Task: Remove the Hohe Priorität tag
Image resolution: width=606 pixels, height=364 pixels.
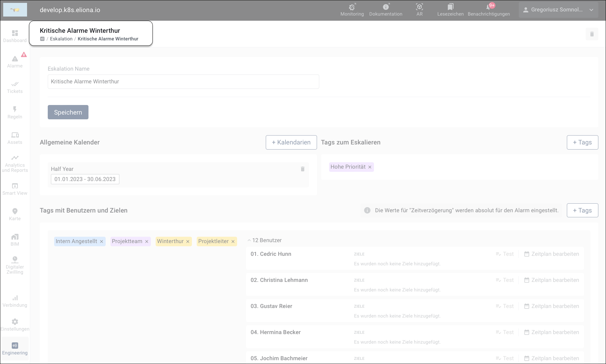Action: [370, 167]
